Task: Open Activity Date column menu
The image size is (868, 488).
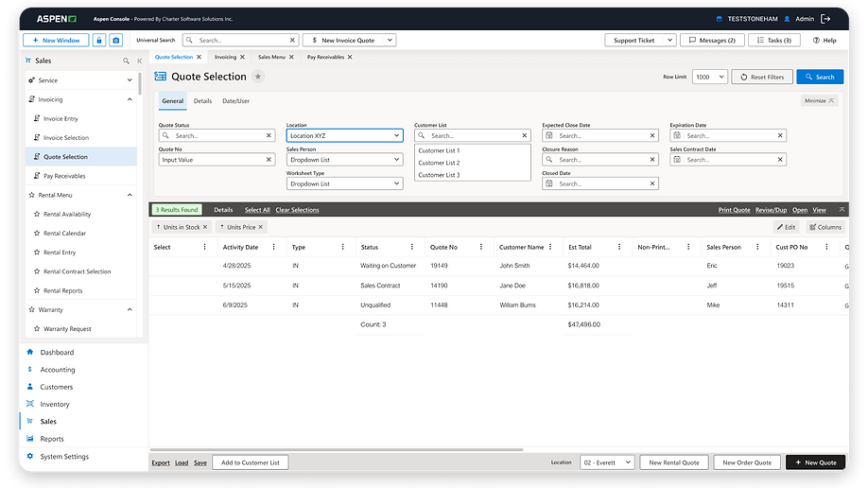Action: pos(274,247)
